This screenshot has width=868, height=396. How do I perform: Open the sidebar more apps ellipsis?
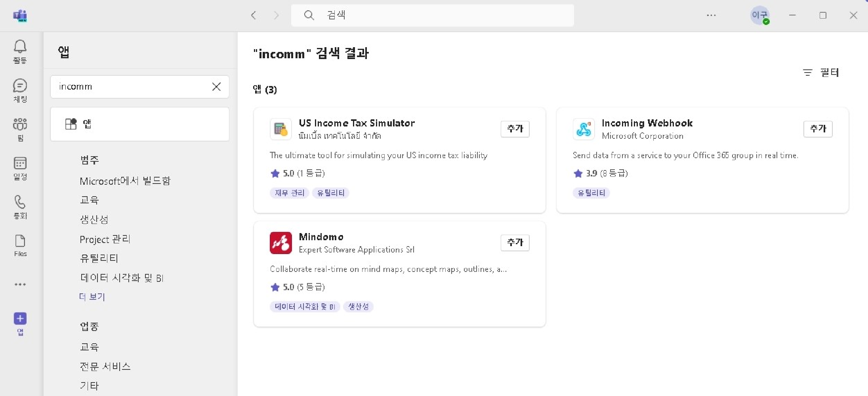coord(20,284)
